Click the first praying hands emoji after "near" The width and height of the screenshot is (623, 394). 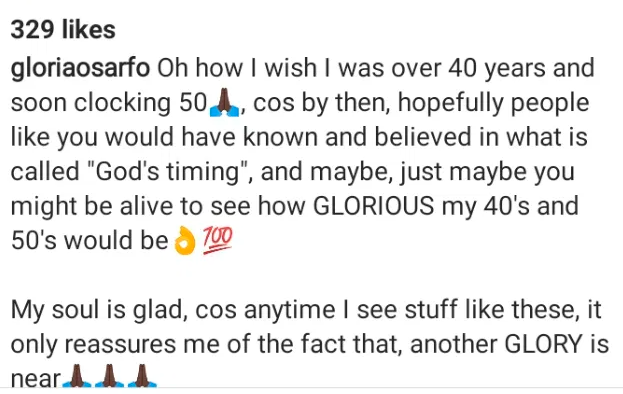point(77,376)
